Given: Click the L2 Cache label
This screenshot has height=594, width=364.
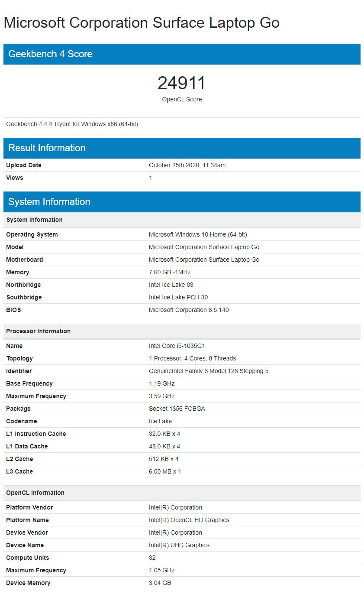Looking at the screenshot, I should [19, 459].
